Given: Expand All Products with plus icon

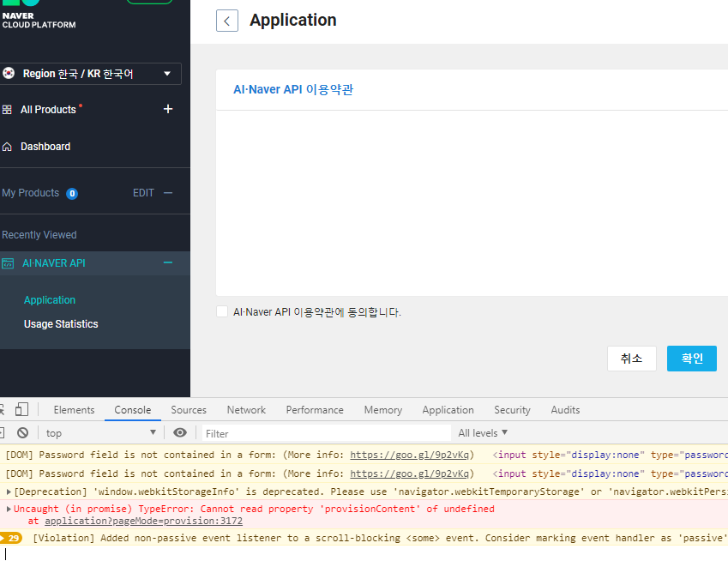Looking at the screenshot, I should pyautogui.click(x=168, y=109).
